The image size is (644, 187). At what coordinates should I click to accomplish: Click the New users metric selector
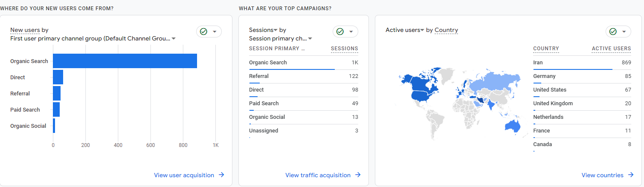coord(25,30)
